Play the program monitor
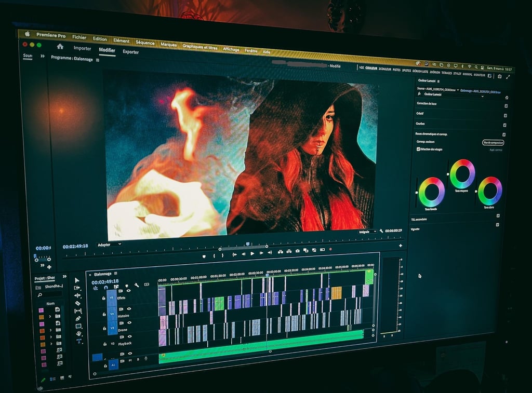 pyautogui.click(x=252, y=253)
